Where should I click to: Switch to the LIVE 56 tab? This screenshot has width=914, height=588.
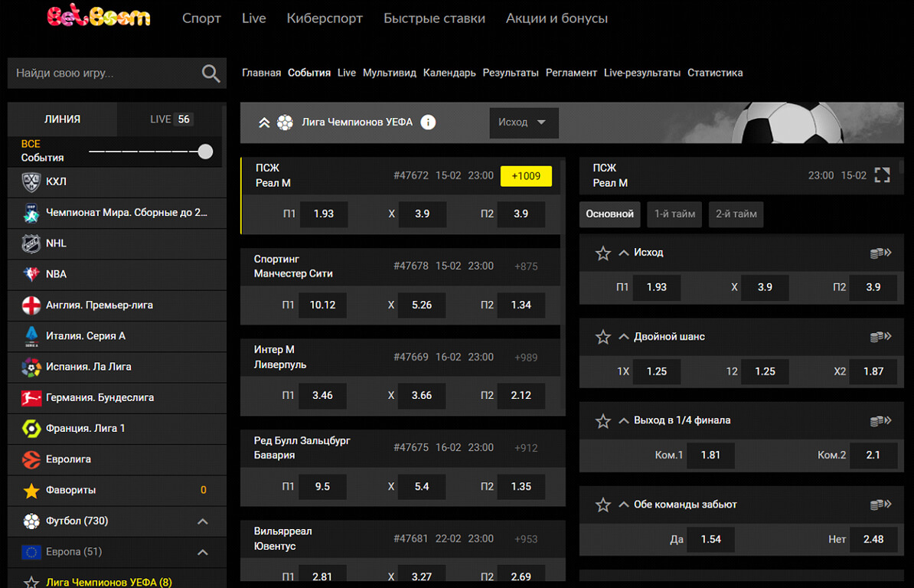click(x=171, y=119)
